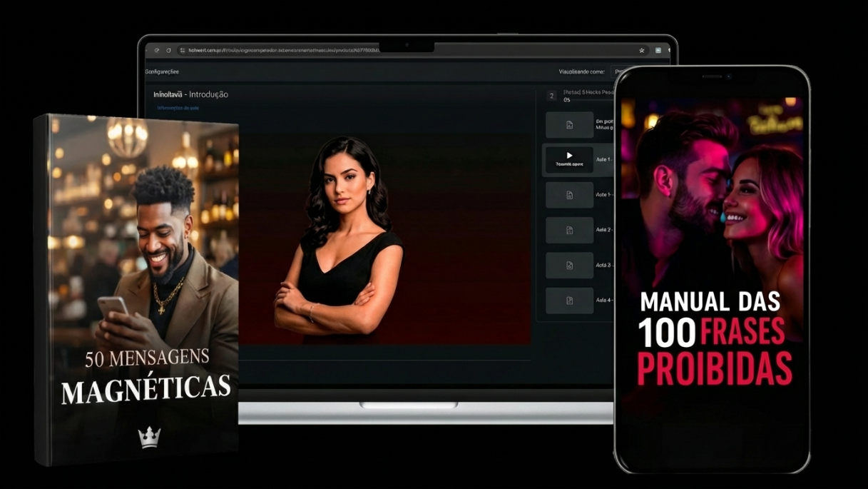Click the module number 2 badge
This screenshot has width=868, height=489.
(x=551, y=96)
